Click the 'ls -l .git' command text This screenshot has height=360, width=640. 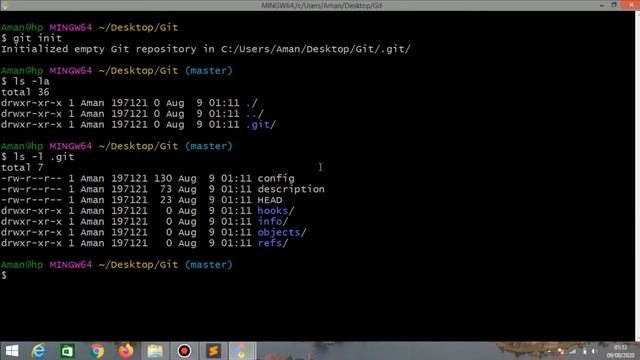44,157
